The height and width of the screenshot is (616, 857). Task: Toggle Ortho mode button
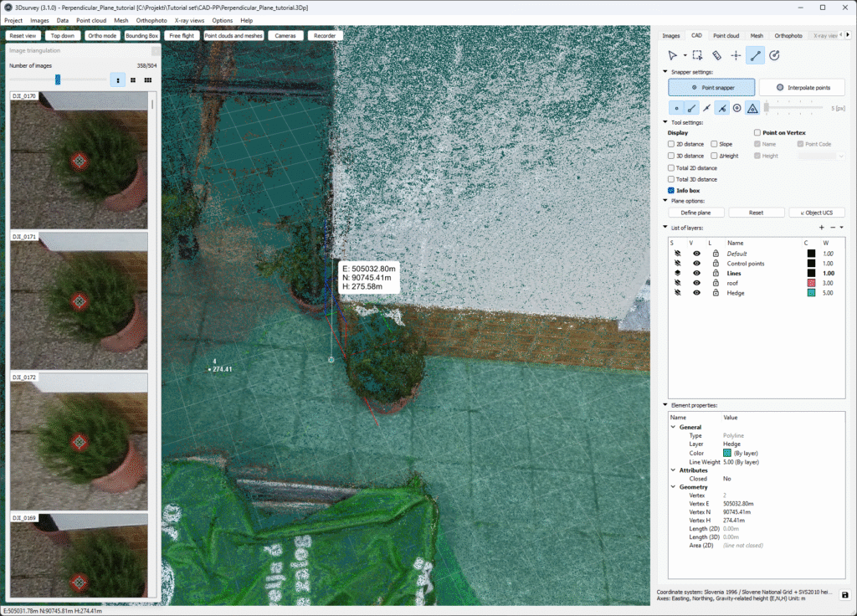point(102,35)
